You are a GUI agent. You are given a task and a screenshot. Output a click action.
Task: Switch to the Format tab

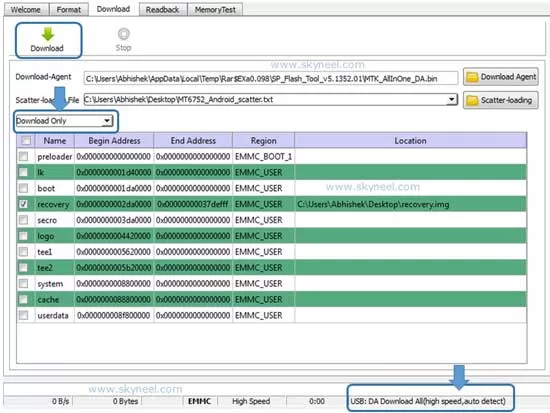(x=69, y=9)
